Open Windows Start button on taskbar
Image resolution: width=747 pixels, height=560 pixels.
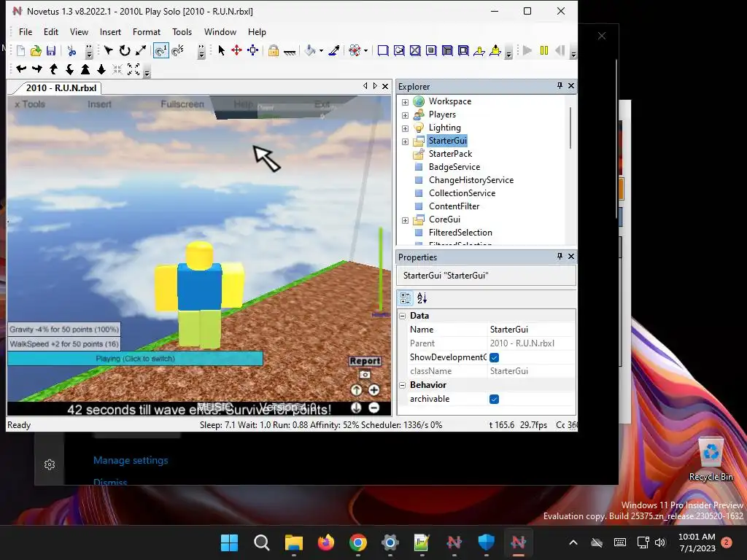pos(229,542)
